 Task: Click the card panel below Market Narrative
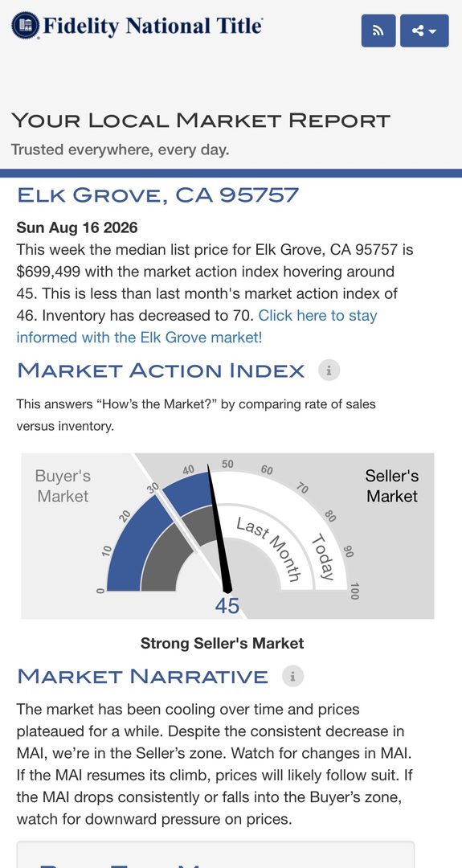(x=215, y=854)
